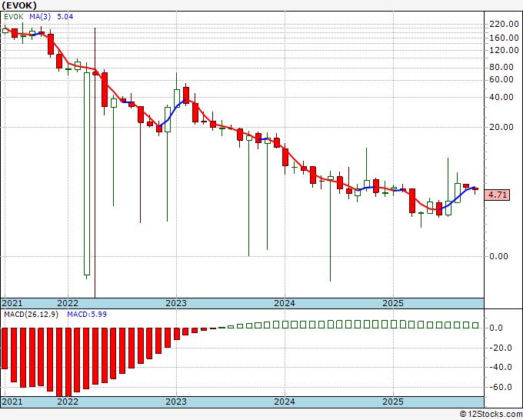523x420 pixels.
Task: Click the 120.00 price axis label
Action: (504, 50)
